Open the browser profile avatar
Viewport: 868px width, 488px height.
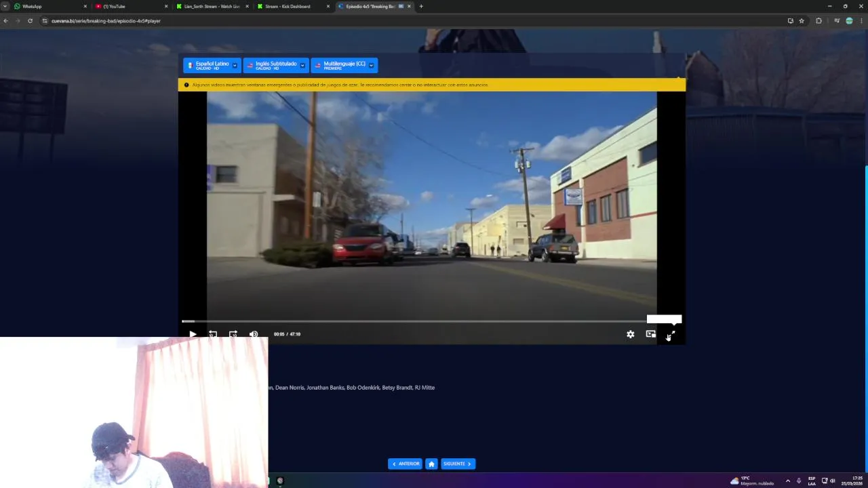(849, 21)
